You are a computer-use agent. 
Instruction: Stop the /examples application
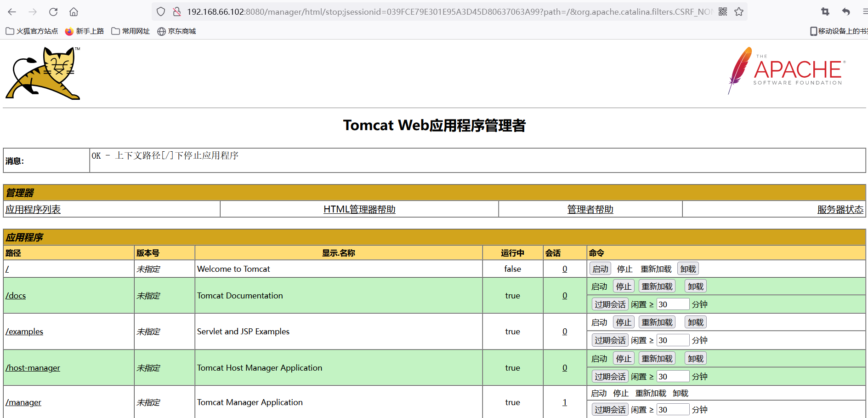tap(624, 322)
